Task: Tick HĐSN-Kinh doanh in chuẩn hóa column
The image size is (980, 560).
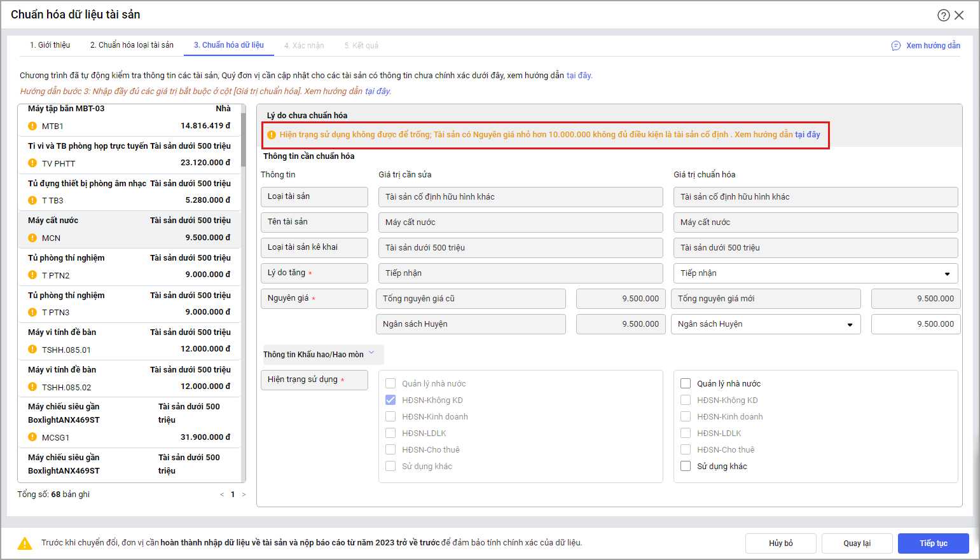Action: [686, 416]
